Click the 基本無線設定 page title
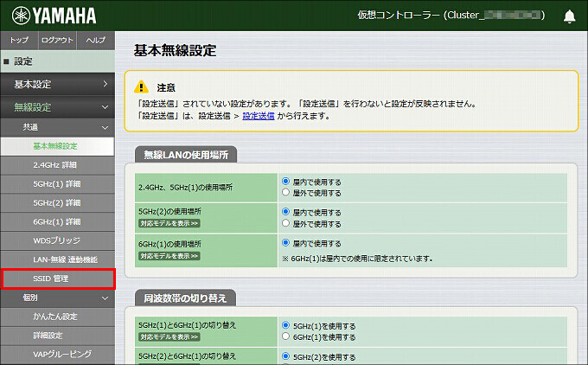 point(175,51)
